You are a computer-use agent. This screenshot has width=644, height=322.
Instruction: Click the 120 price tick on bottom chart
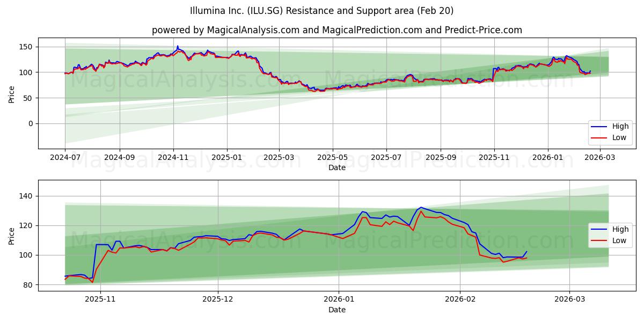click(27, 226)
